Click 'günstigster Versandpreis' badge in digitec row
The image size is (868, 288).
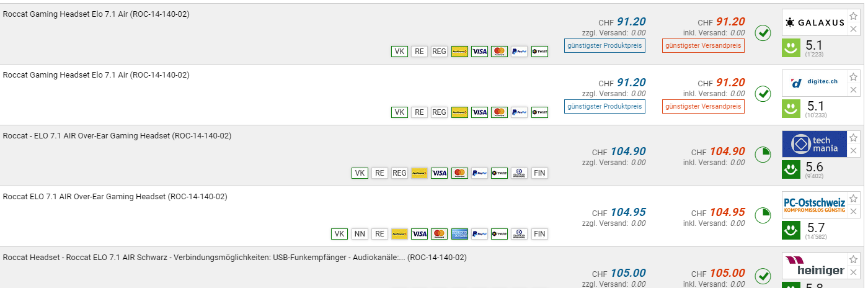(x=703, y=106)
